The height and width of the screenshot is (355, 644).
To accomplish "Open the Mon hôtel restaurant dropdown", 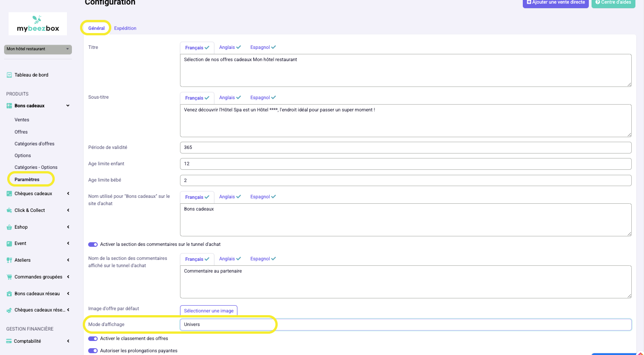I will coord(38,49).
